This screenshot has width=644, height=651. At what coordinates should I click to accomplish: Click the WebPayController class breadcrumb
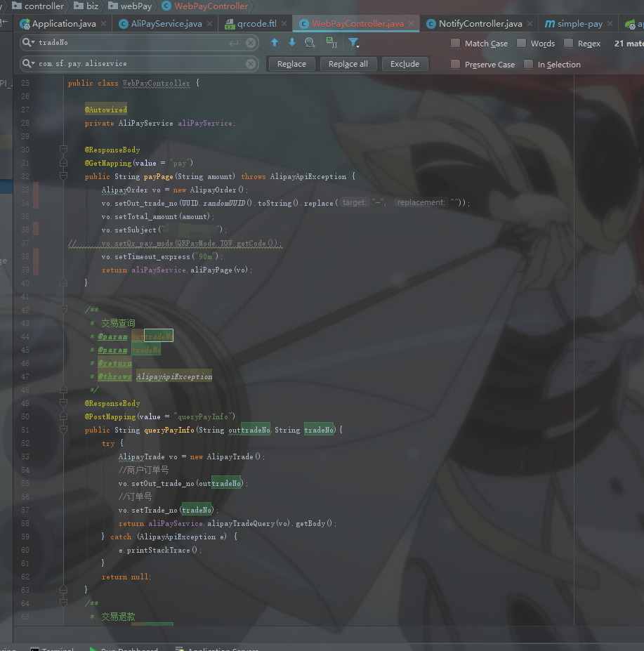[205, 6]
